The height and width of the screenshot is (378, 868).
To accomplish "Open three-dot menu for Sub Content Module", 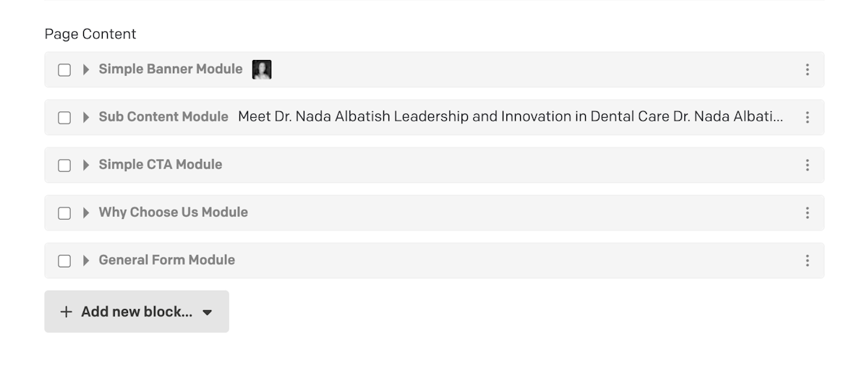I will point(807,117).
